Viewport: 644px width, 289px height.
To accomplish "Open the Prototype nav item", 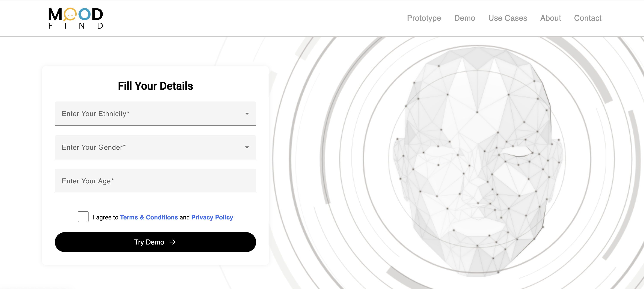I will [424, 18].
